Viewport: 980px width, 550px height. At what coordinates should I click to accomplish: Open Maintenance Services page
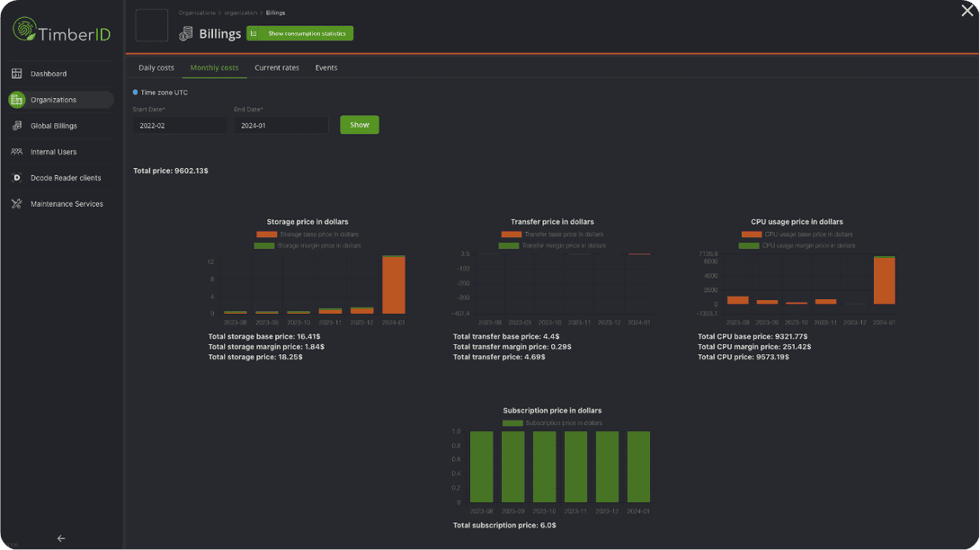click(67, 204)
